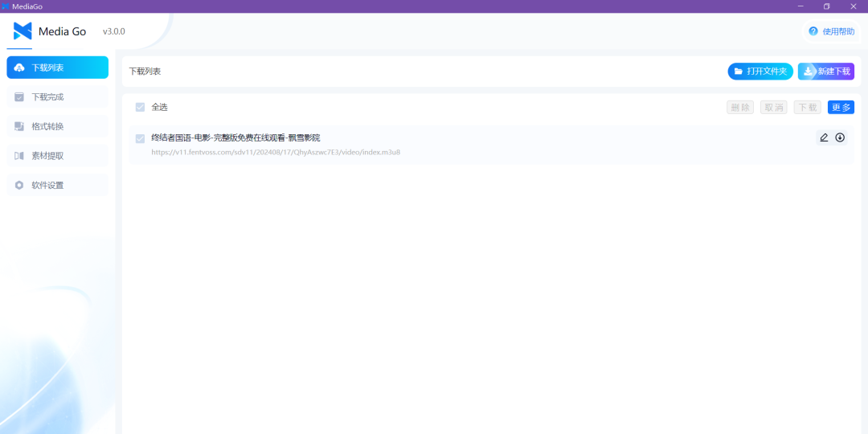Switch to 下载完成 in the sidebar
This screenshot has width=868, height=434.
[58, 97]
